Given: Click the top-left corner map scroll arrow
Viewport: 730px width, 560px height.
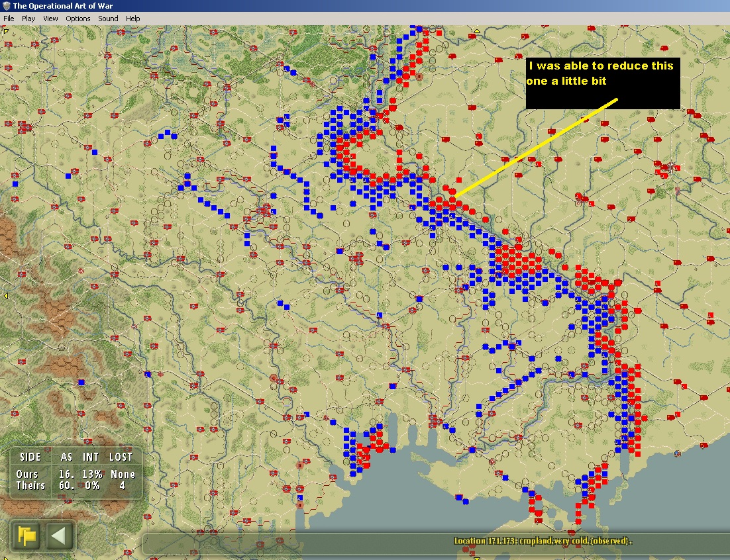Looking at the screenshot, I should pyautogui.click(x=6, y=31).
